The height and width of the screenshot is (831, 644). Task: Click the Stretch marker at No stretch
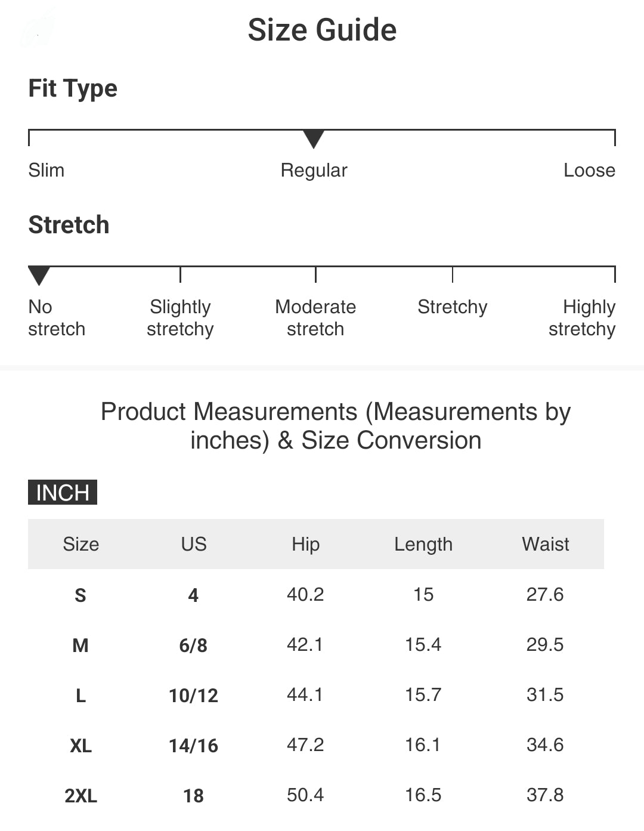39,276
